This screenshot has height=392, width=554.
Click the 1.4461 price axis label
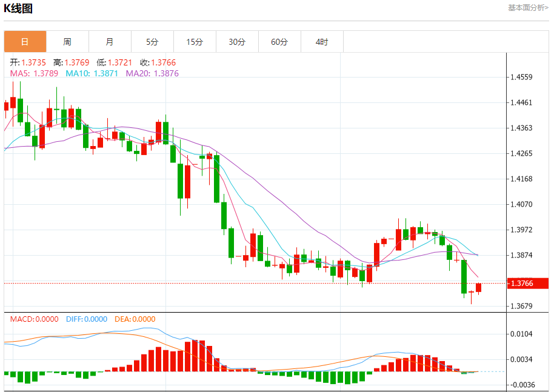(x=521, y=102)
